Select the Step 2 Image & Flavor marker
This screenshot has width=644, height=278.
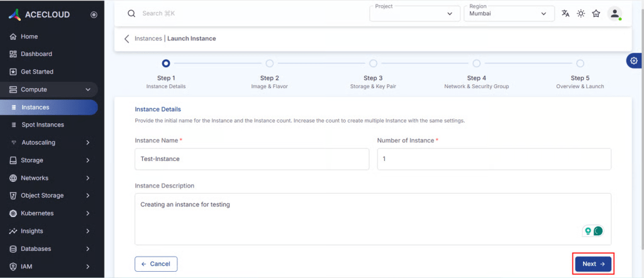[269, 64]
